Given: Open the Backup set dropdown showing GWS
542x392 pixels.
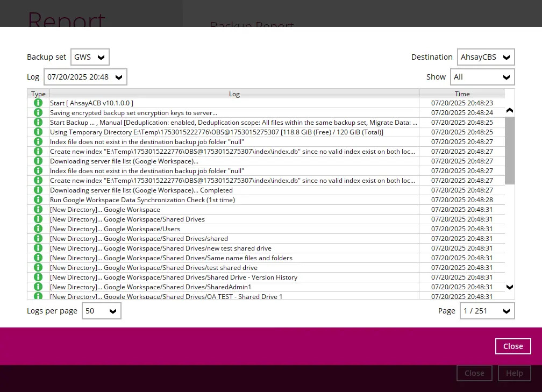Looking at the screenshot, I should pos(90,56).
